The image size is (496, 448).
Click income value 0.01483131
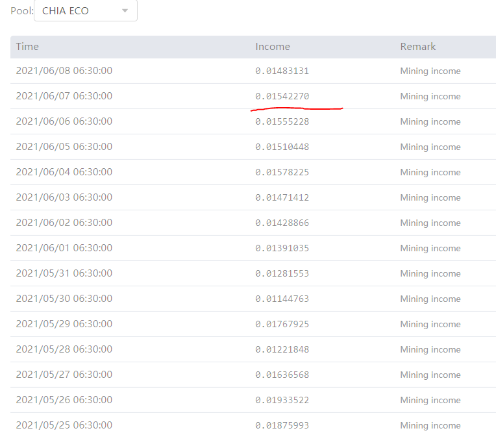coord(282,71)
